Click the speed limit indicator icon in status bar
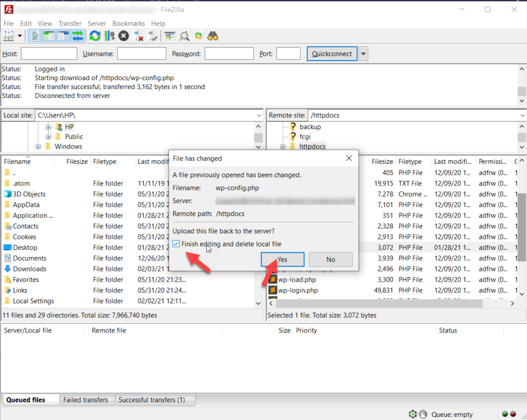The height and width of the screenshot is (420, 527). pos(423,414)
